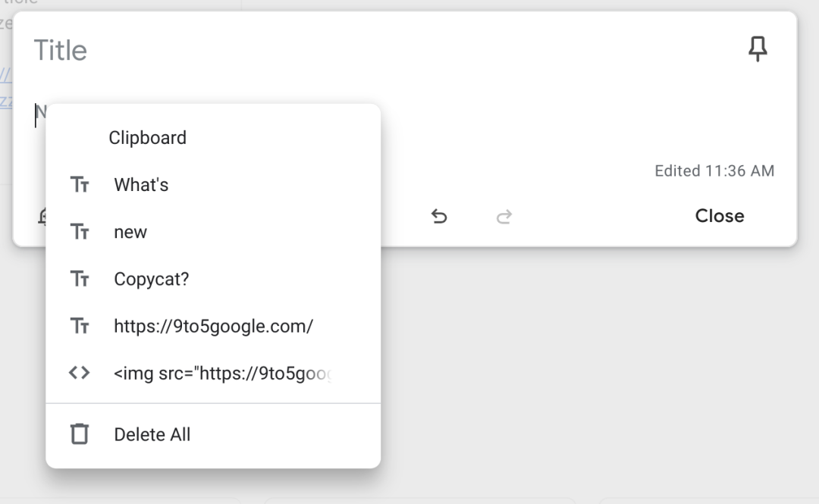
Task: Click the text icon next to Copycat?
Action: (x=80, y=279)
